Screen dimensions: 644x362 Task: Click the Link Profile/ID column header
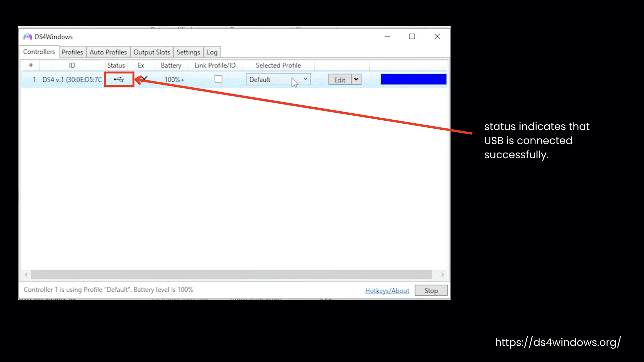coord(215,65)
